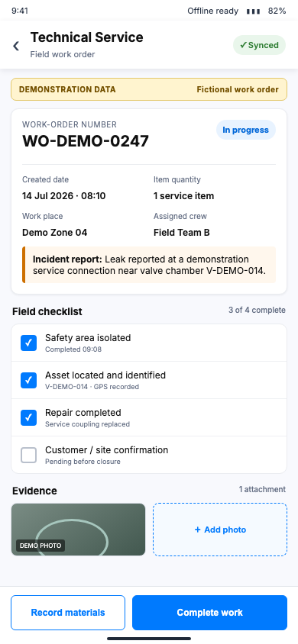Tap the Complete work button
The width and height of the screenshot is (298, 644).
[x=209, y=613]
